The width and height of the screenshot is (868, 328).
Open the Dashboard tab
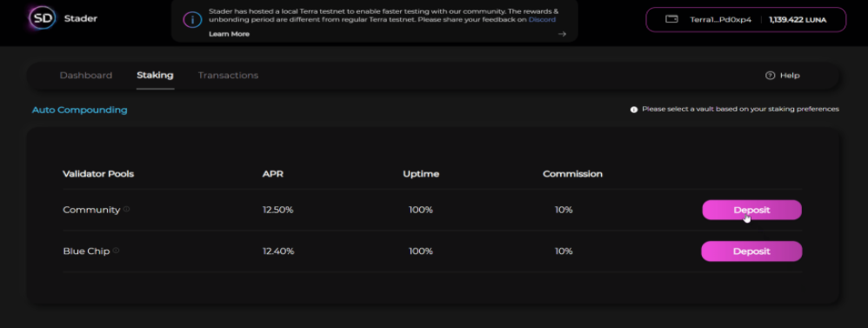(x=86, y=76)
